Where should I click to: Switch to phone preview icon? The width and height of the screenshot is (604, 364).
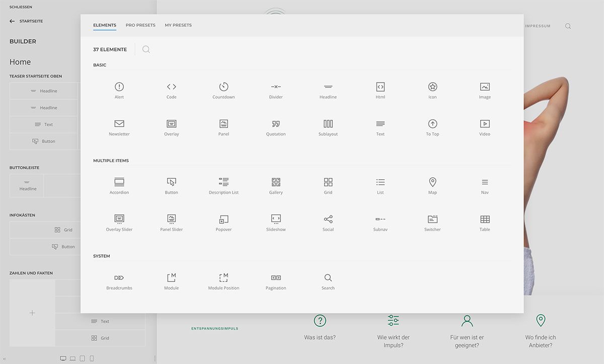(92, 358)
